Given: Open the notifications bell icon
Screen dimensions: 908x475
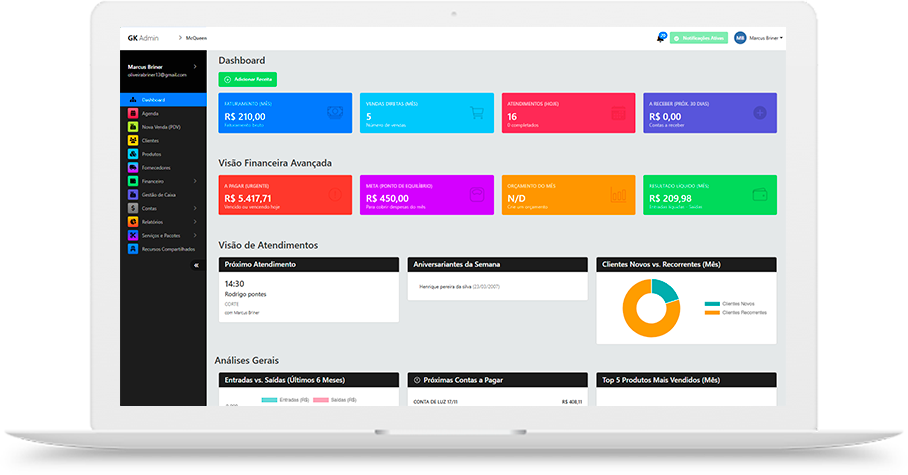Looking at the screenshot, I should click(660, 38).
